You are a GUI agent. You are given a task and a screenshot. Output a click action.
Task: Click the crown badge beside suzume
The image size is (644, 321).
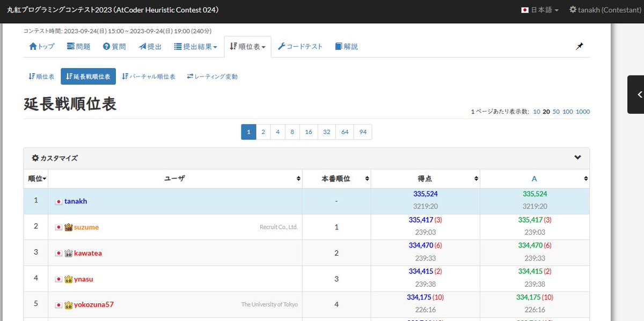coord(68,227)
